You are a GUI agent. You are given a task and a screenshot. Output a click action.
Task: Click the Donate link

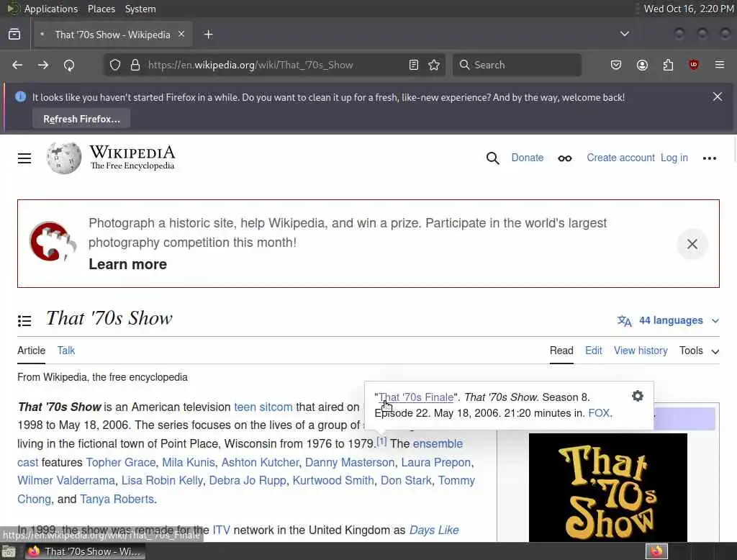(x=528, y=158)
